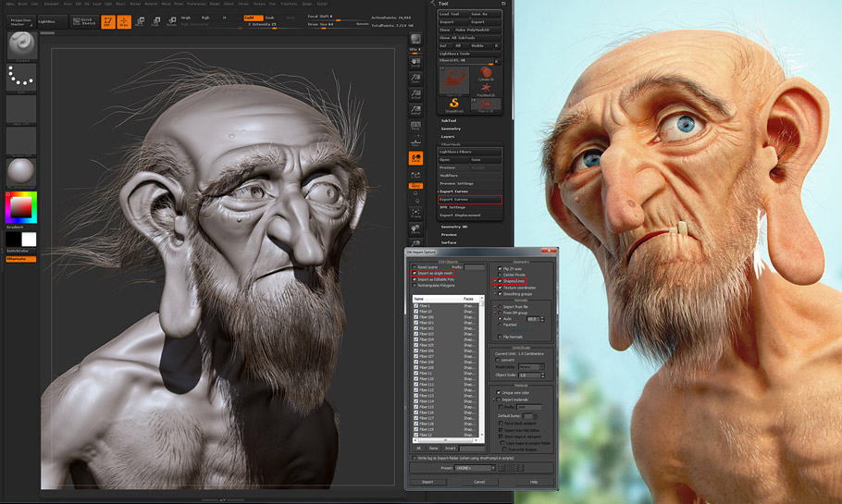The image size is (842, 504).
Task: Click Import button in OBJ dialog
Action: click(x=427, y=482)
